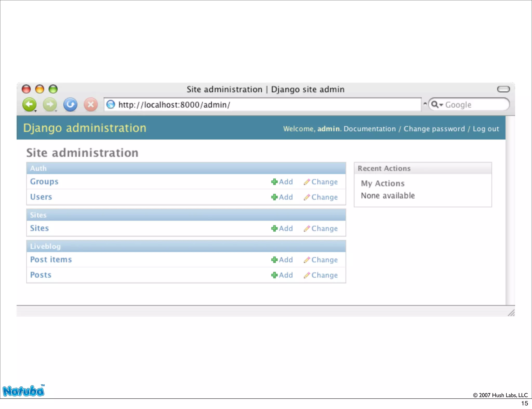The height and width of the screenshot is (409, 532).
Task: Click the Add text link for Groups
Action: (286, 182)
